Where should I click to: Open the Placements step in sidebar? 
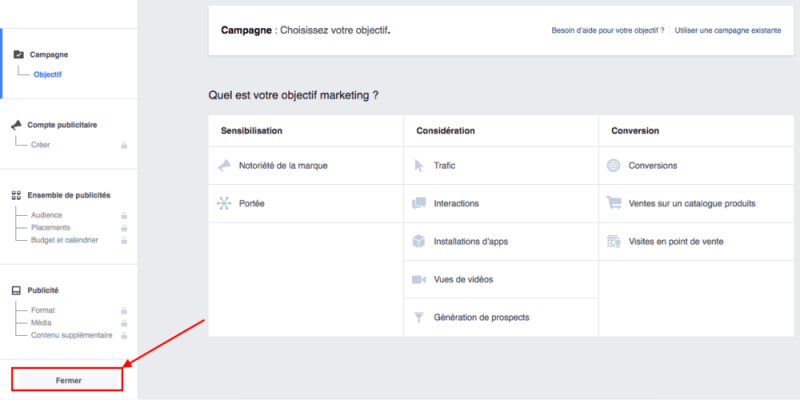coord(51,228)
